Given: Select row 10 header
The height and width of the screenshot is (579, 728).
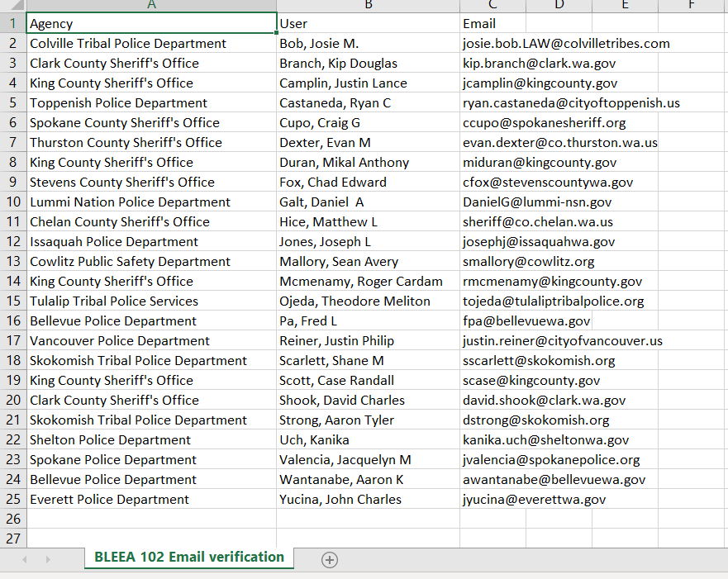Looking at the screenshot, I should 13,202.
